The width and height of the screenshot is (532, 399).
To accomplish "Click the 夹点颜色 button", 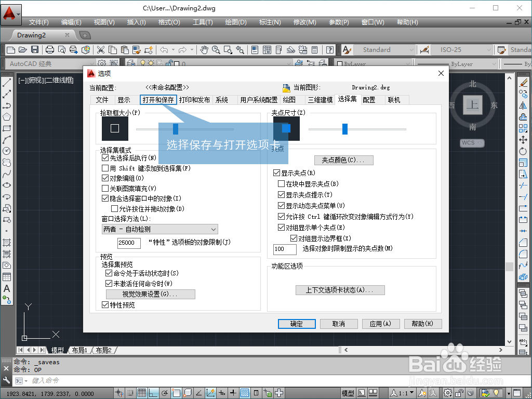I will coord(343,160).
